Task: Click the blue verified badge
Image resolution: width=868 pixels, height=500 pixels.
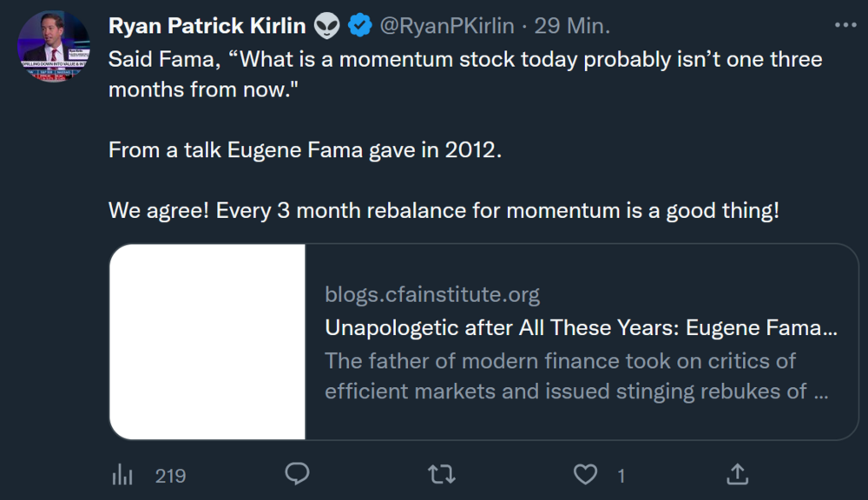Action: pyautogui.click(x=359, y=26)
